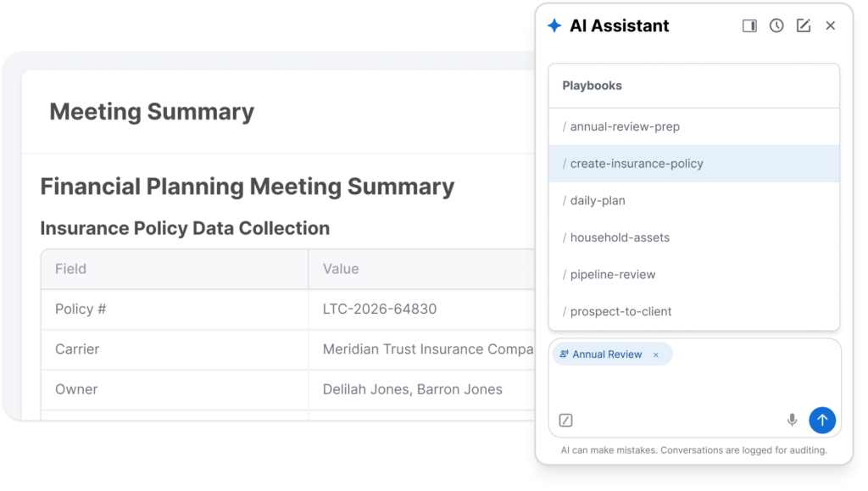
Task: Open the conversation history clock icon
Action: [776, 25]
